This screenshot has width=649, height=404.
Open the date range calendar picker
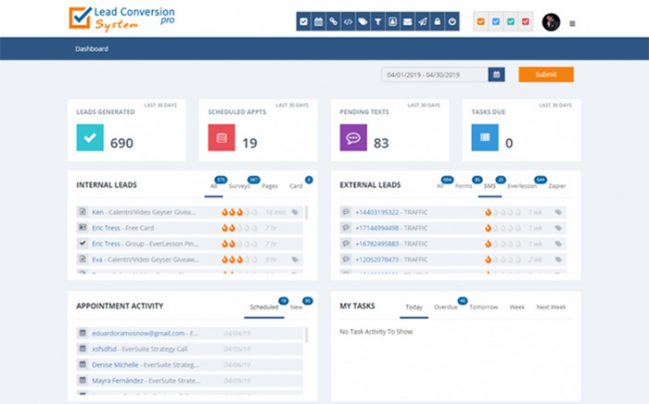(496, 74)
